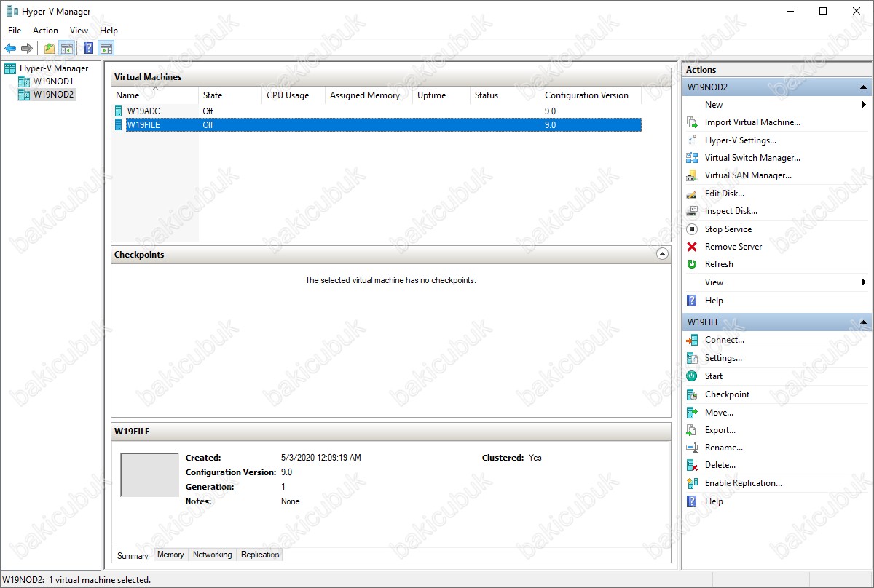Sort by the Assigned Memory column header
Screen dimensions: 874x588
[369, 95]
